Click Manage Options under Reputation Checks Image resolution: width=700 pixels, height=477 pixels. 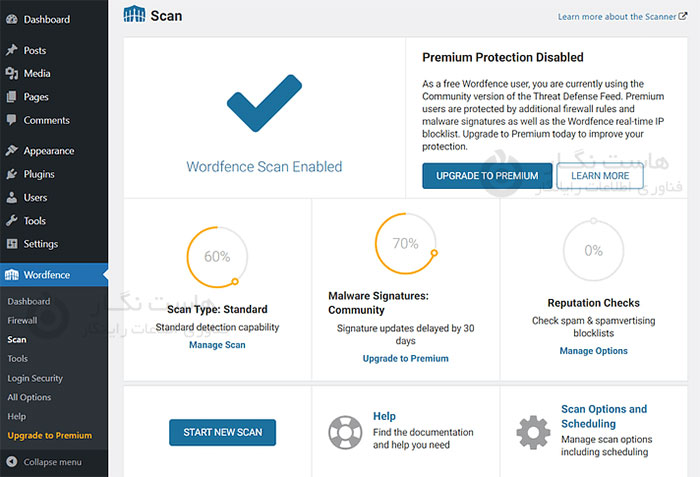593,351
